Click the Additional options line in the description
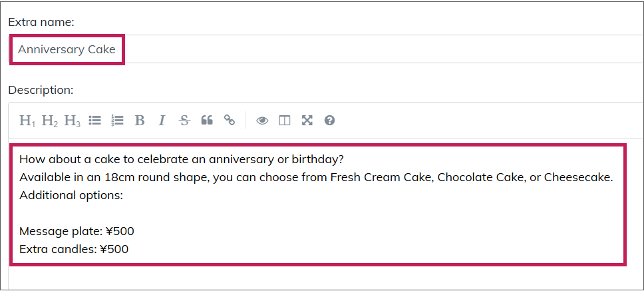 coord(71,195)
